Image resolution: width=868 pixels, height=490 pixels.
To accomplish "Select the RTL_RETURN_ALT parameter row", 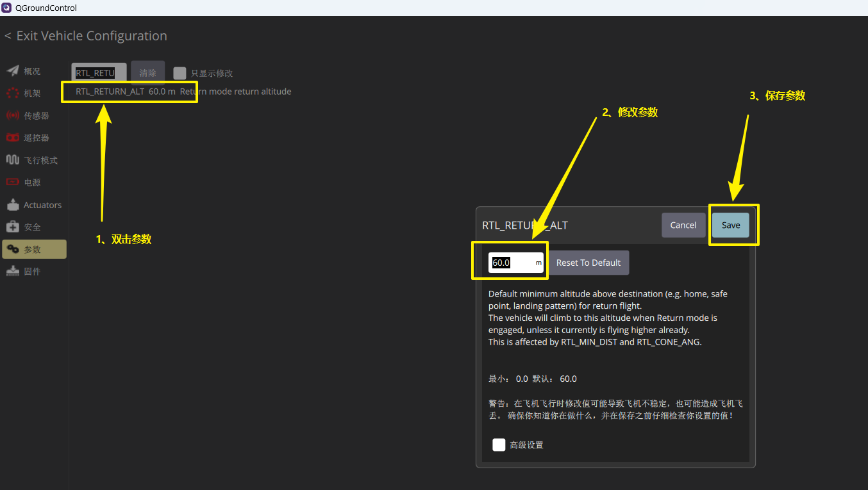I will click(183, 92).
